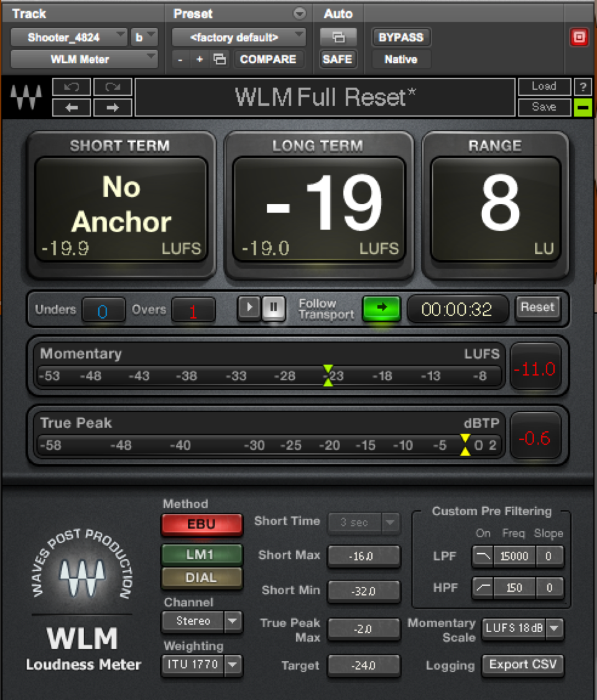Click the Overs counter showing 1
This screenshot has height=700, width=597.
click(193, 310)
